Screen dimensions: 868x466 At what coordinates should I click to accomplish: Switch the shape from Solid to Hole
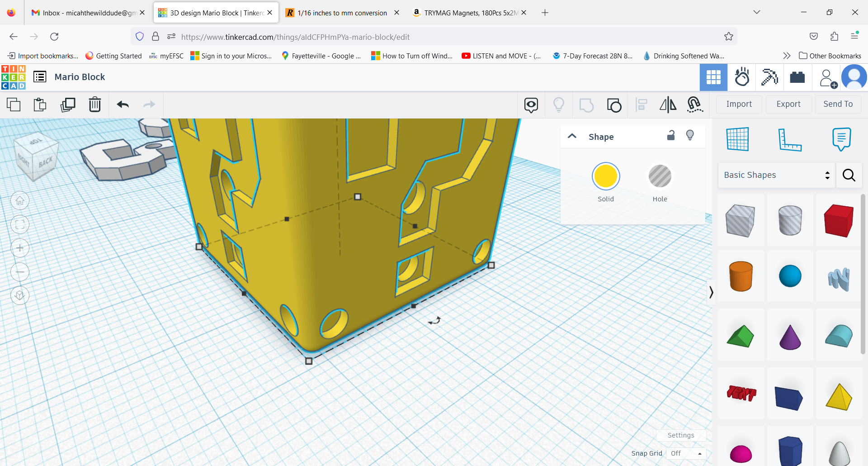(660, 176)
